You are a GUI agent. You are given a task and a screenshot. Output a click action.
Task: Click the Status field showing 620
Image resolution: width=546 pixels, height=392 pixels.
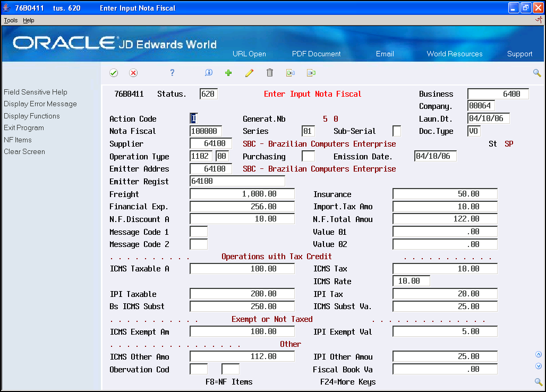tap(209, 93)
